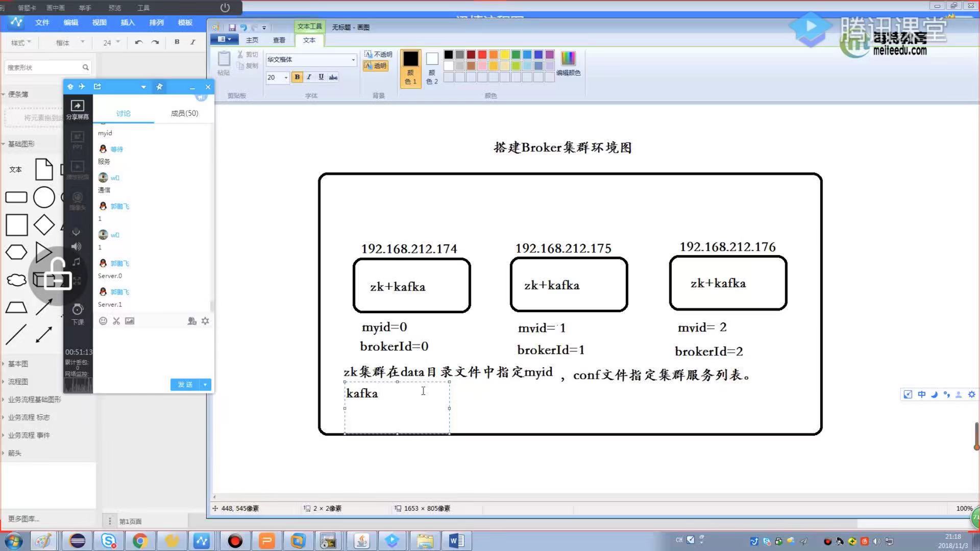Click the emoji smiley icon in chat
980x551 pixels.
tap(103, 321)
